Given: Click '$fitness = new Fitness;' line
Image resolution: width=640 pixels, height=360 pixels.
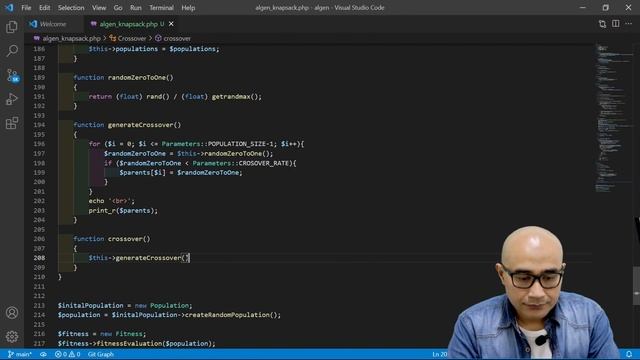Looking at the screenshot, I should click(102, 334).
